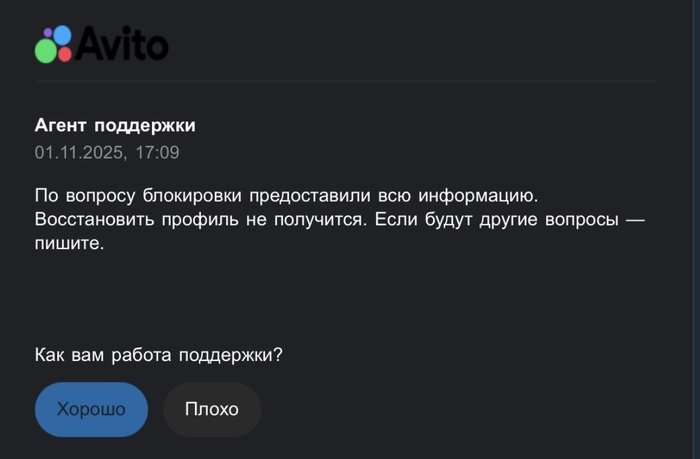Select the Агент поддержки sender name
Screen dimensions: 700x459
115,126
